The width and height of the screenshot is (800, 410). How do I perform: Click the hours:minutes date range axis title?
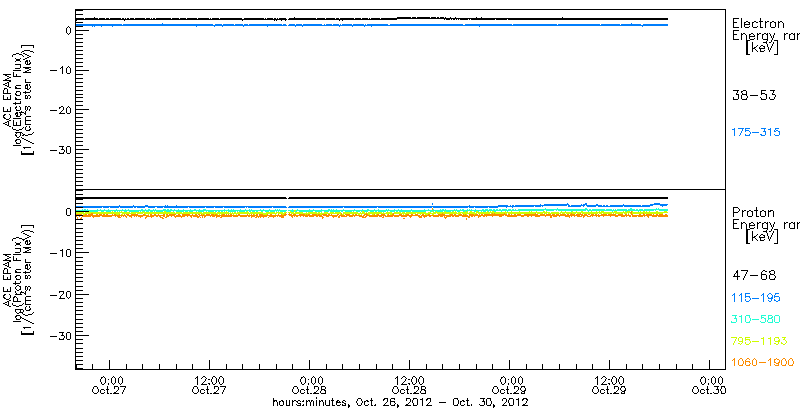click(401, 402)
